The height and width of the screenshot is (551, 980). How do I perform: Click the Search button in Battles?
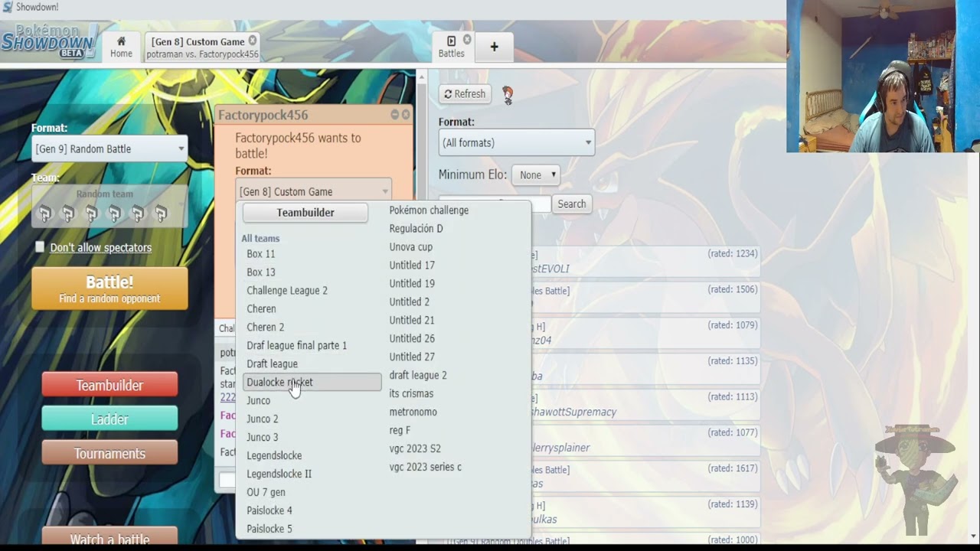pyautogui.click(x=571, y=204)
